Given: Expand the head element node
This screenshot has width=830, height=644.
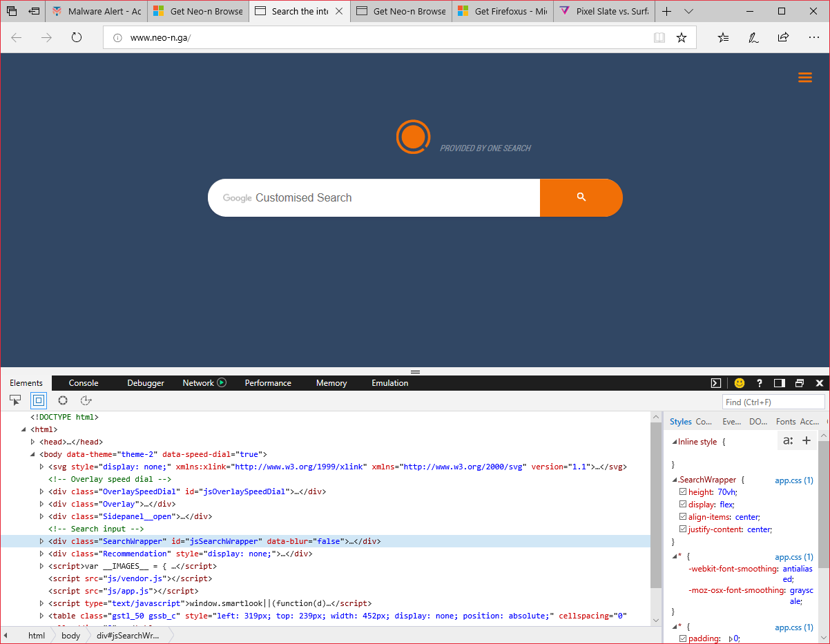Looking at the screenshot, I should [x=32, y=442].
